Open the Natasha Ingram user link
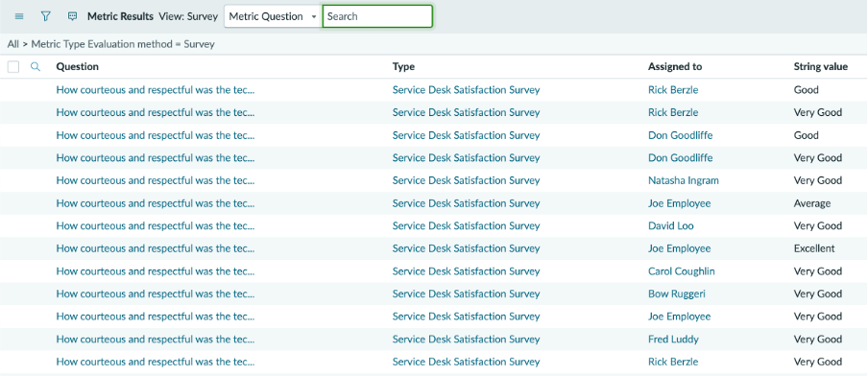The height and width of the screenshot is (376, 868). click(x=684, y=180)
